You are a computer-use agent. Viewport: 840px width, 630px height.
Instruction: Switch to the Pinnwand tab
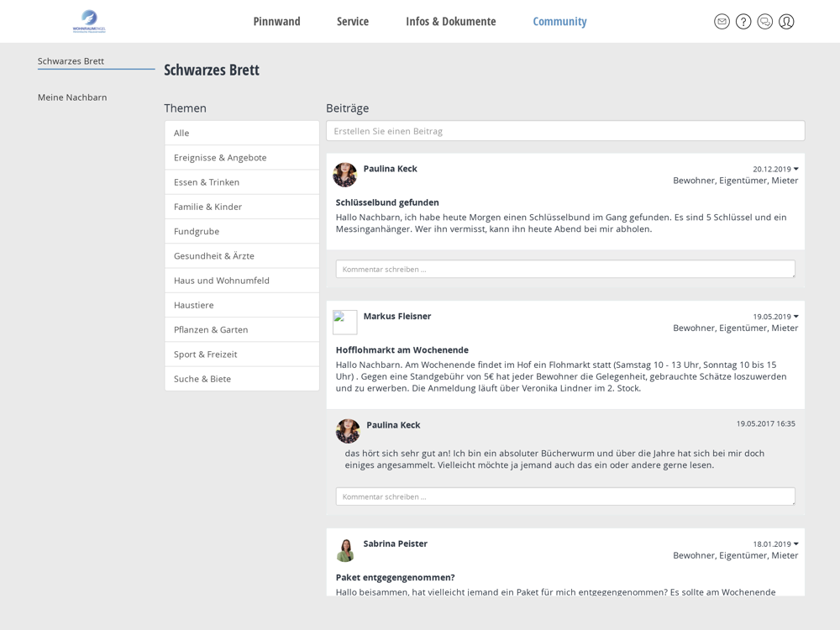point(276,22)
